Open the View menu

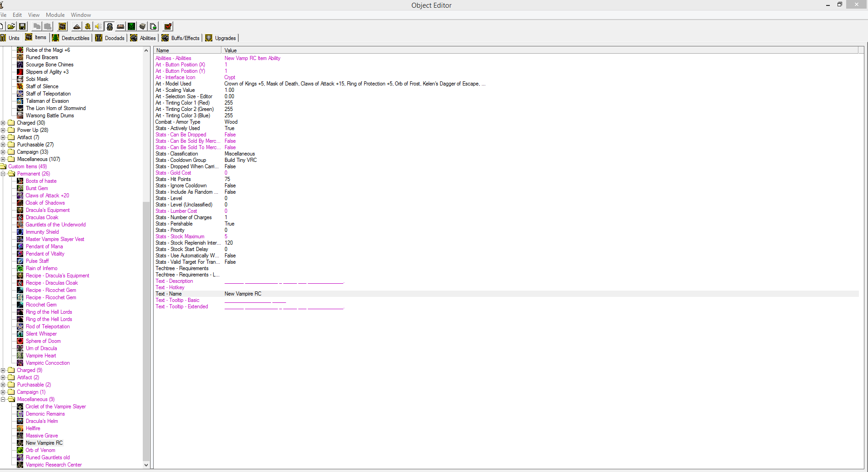click(34, 15)
